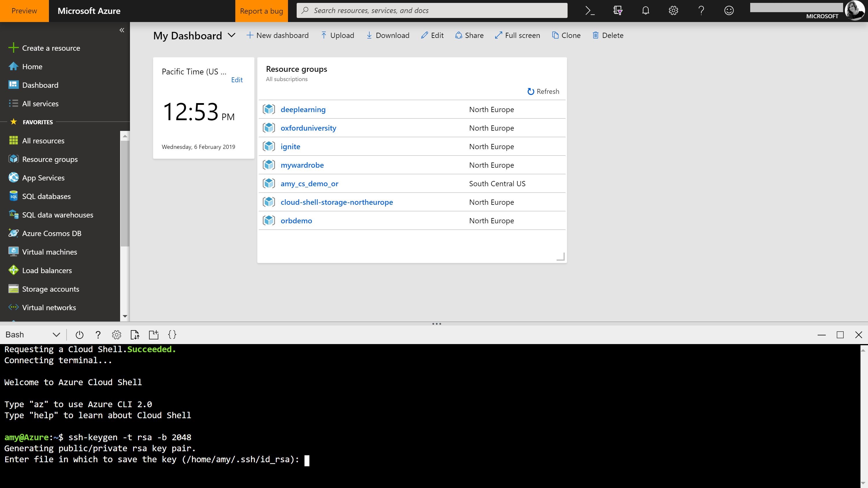Click the Resource groups tile resize corner
The height and width of the screenshot is (488, 868).
561,257
